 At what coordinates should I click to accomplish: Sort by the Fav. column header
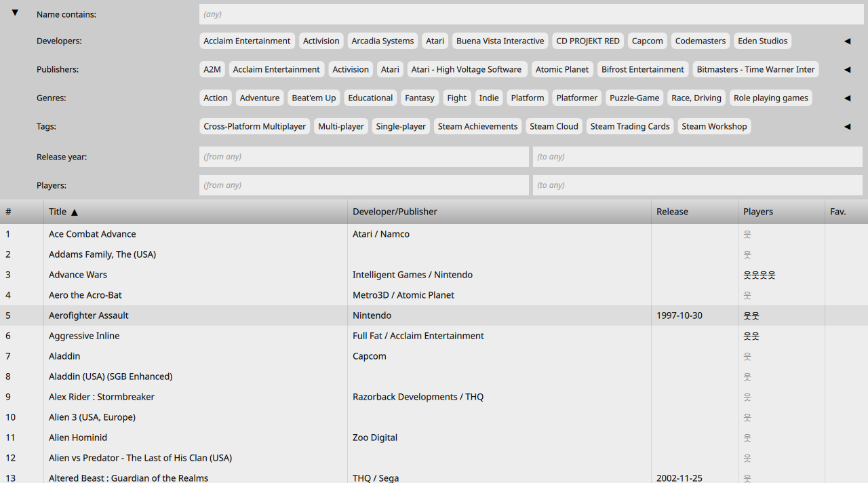[846, 212]
